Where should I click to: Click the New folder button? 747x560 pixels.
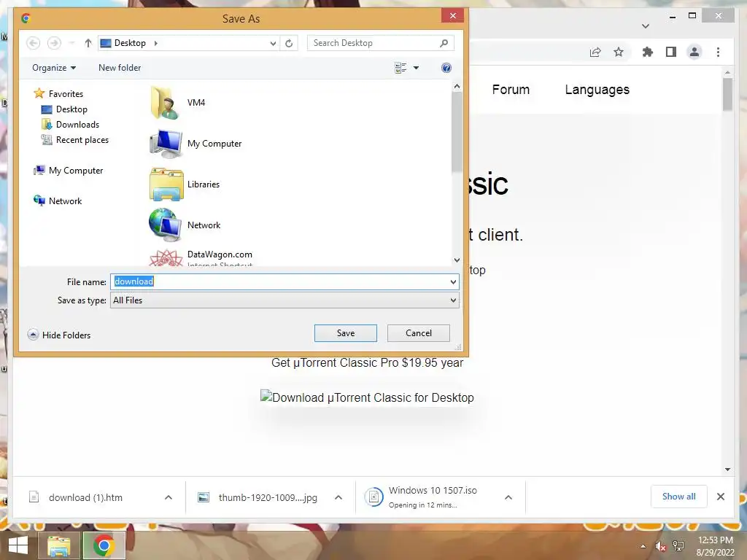pyautogui.click(x=120, y=68)
